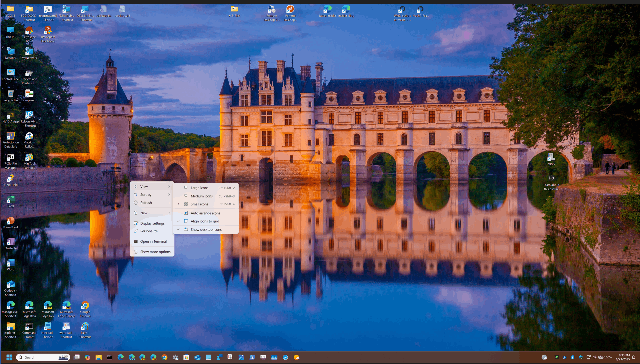Screen dimensions: 640x364
Task: Click the Command Prompt desktop icon
Action: [29, 330]
